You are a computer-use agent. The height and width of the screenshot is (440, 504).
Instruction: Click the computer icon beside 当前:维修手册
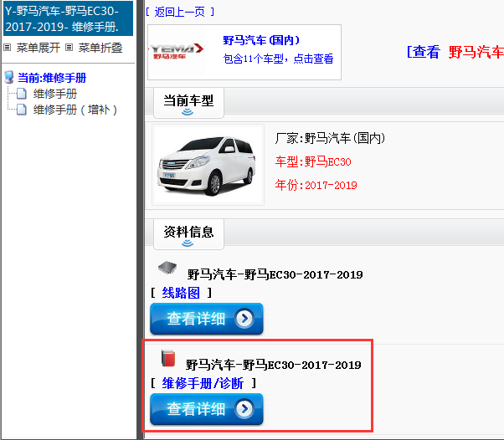[x=9, y=78]
